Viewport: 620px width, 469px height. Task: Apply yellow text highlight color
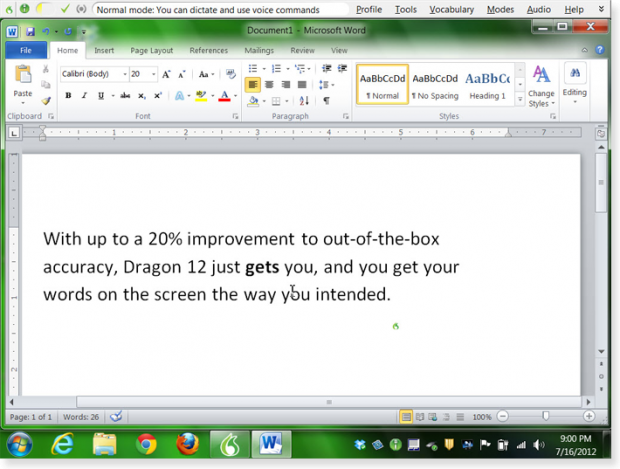click(x=201, y=95)
